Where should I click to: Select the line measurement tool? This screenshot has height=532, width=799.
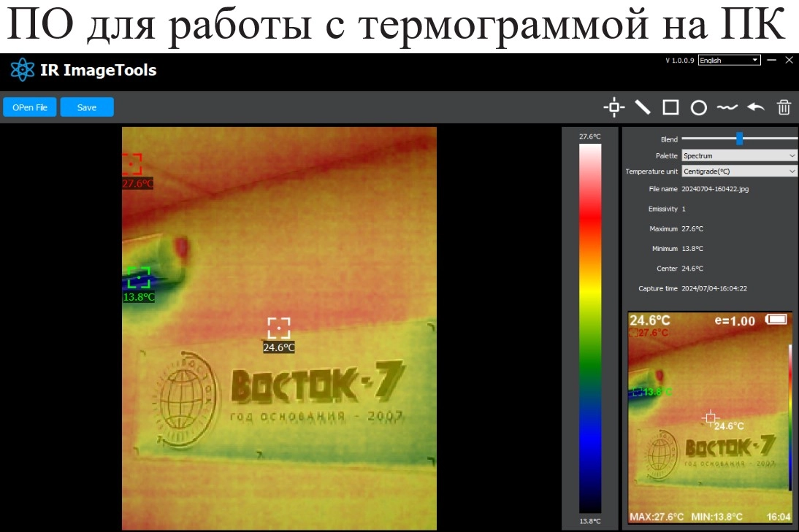(x=643, y=107)
